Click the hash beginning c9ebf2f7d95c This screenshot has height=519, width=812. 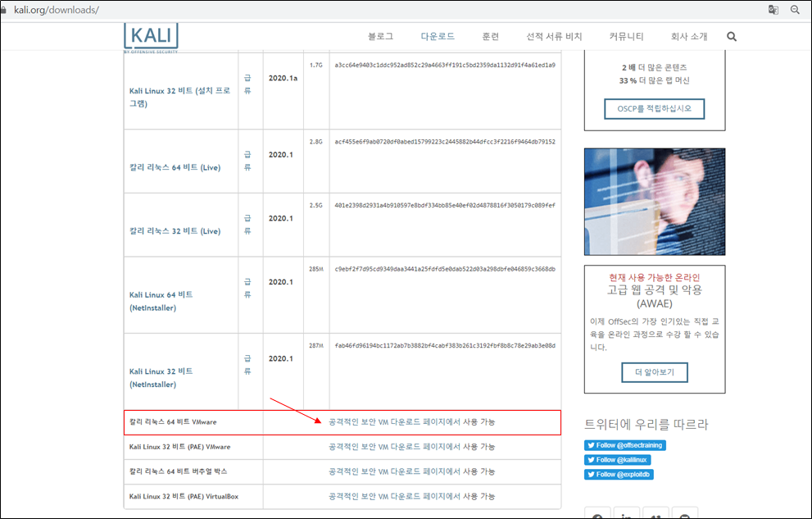(x=445, y=270)
